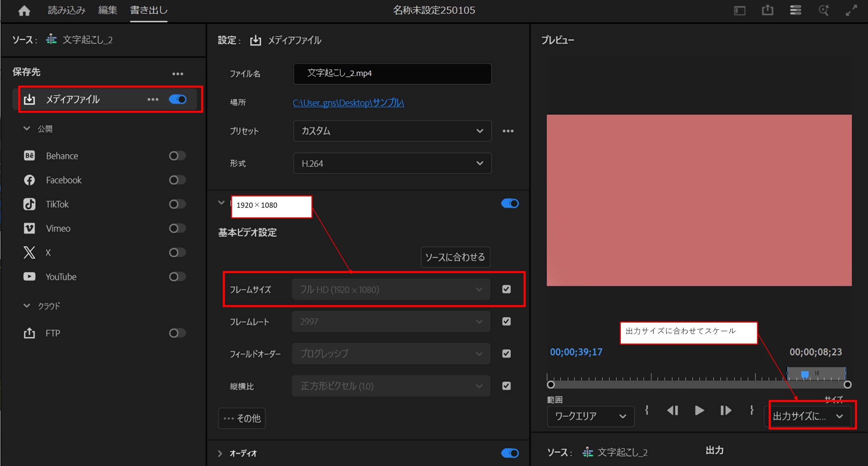Enable the YouTube publish toggle
868x466 pixels.
pyautogui.click(x=177, y=277)
